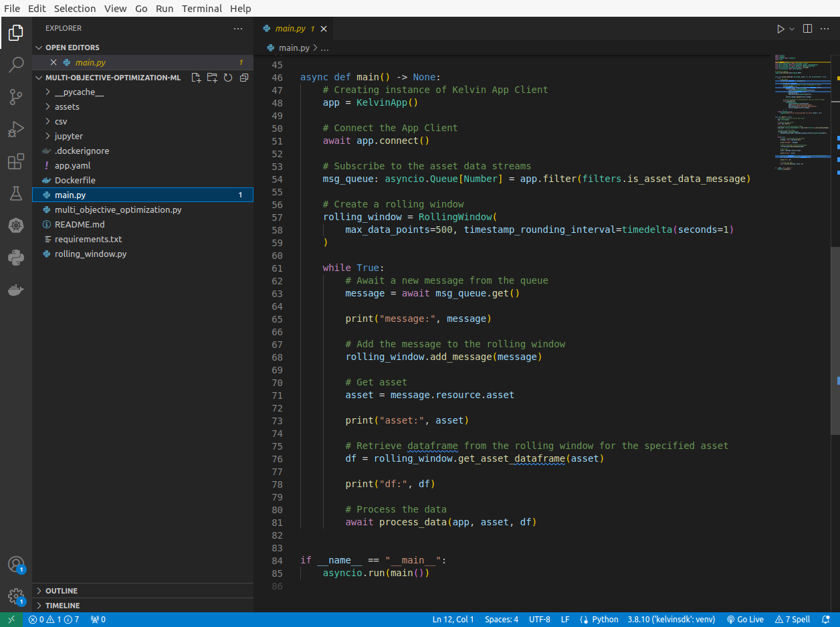The image size is (840, 627).
Task: Click the New File icon in Explorer
Action: click(x=196, y=78)
